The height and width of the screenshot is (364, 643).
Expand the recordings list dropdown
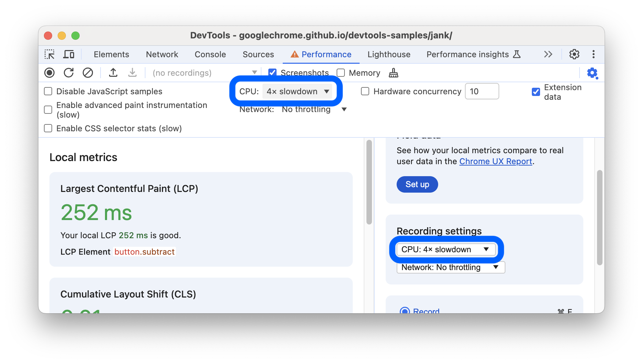click(254, 73)
